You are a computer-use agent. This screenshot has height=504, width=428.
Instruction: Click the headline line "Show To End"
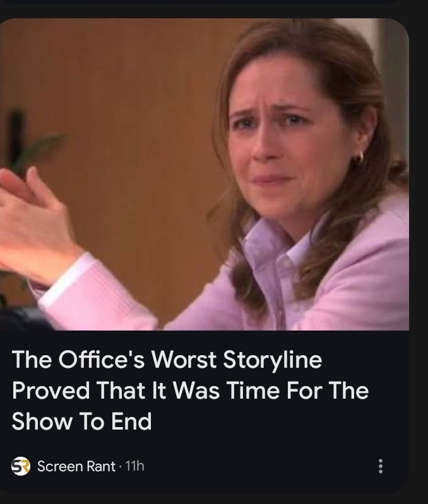tap(81, 421)
